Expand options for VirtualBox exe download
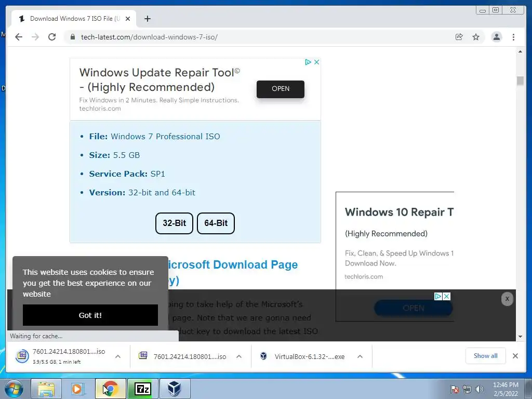Viewport: 532px width, 399px height. [360, 356]
